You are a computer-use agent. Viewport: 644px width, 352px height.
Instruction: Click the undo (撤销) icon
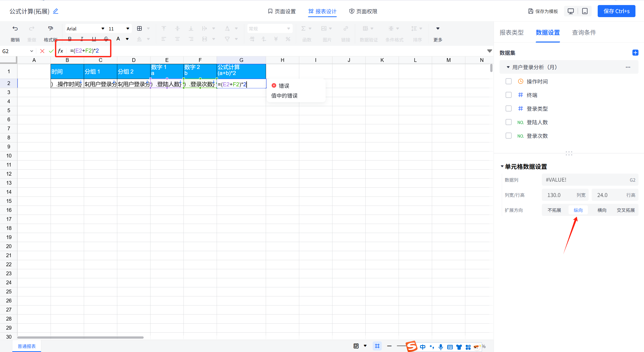point(15,29)
